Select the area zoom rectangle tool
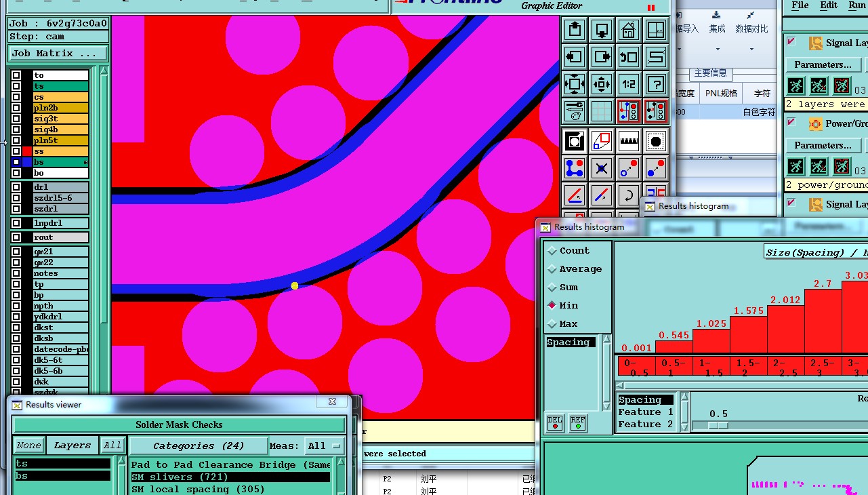 tap(602, 141)
